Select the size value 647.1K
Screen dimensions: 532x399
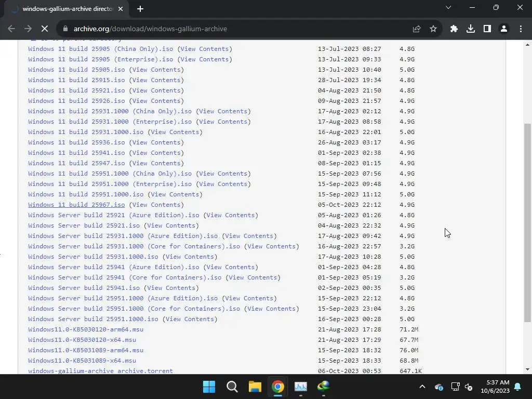pos(410,371)
